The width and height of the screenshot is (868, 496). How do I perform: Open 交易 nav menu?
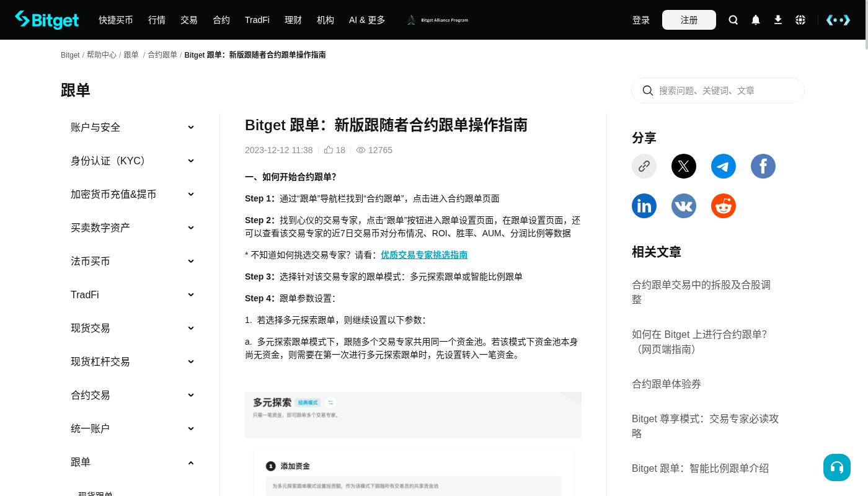(189, 20)
